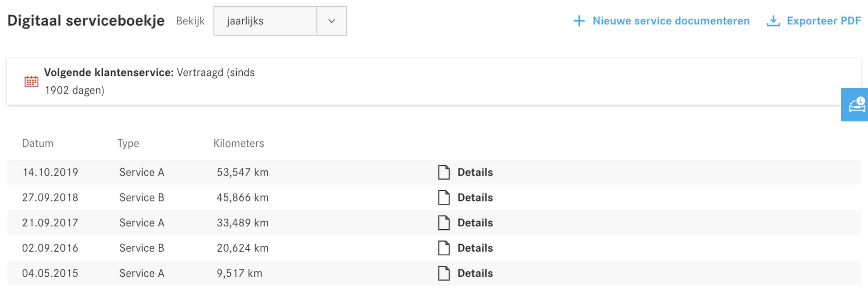Open Details for 45,866 km service

click(x=475, y=197)
